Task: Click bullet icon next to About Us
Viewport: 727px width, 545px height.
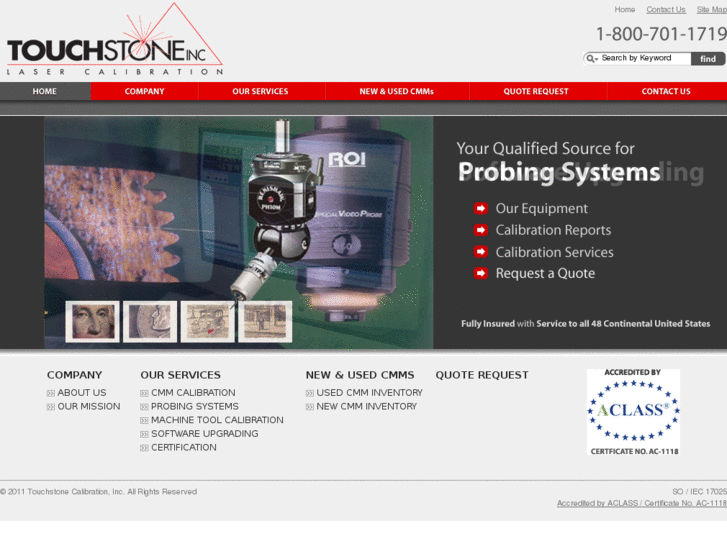Action: coord(51,393)
